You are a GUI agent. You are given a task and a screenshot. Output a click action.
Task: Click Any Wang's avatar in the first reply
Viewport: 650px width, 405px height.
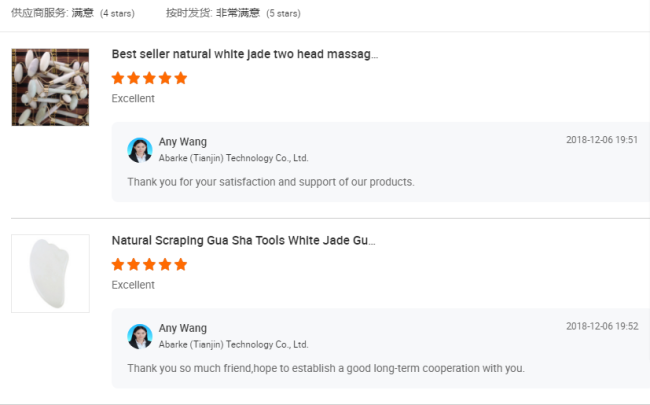140,150
